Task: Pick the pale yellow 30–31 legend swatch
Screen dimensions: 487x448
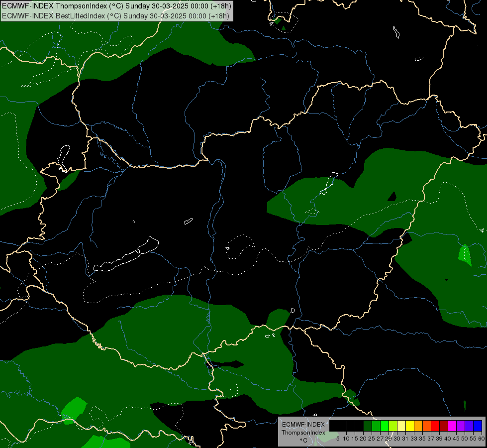Action: pyautogui.click(x=401, y=426)
